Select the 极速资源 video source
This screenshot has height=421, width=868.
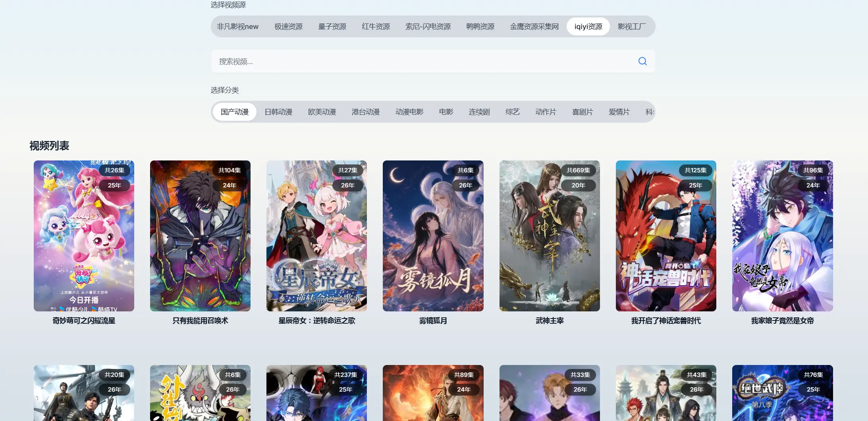click(289, 27)
